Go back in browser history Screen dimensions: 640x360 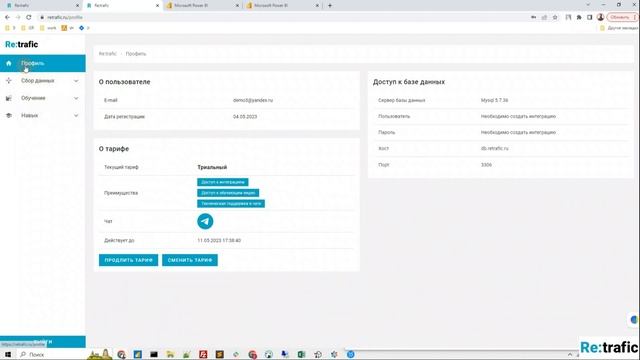click(x=7, y=17)
